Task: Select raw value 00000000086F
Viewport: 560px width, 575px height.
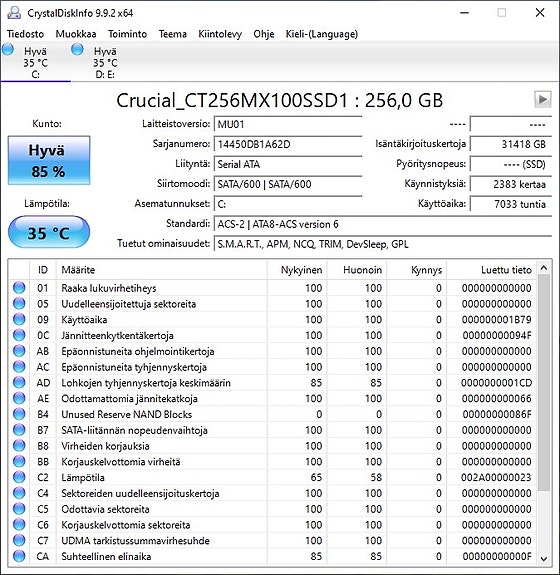Action: coord(497,414)
